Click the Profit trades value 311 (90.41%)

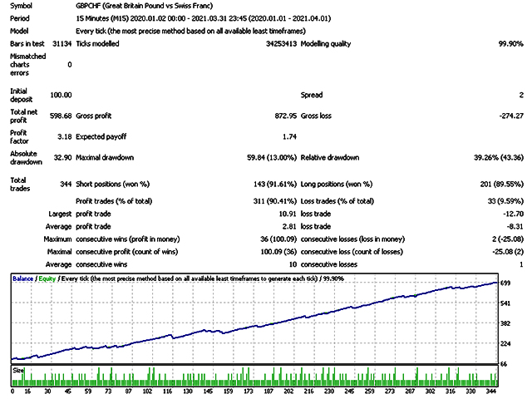tap(275, 201)
